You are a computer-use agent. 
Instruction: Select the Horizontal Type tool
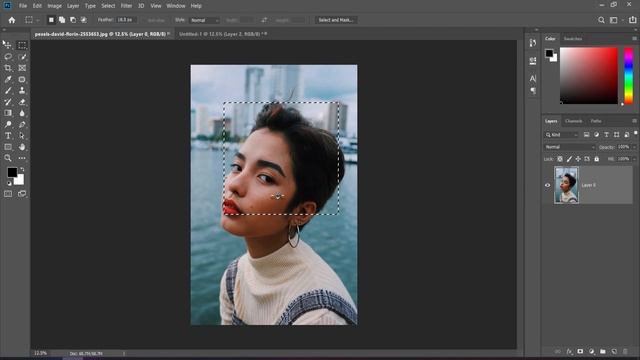(8, 136)
